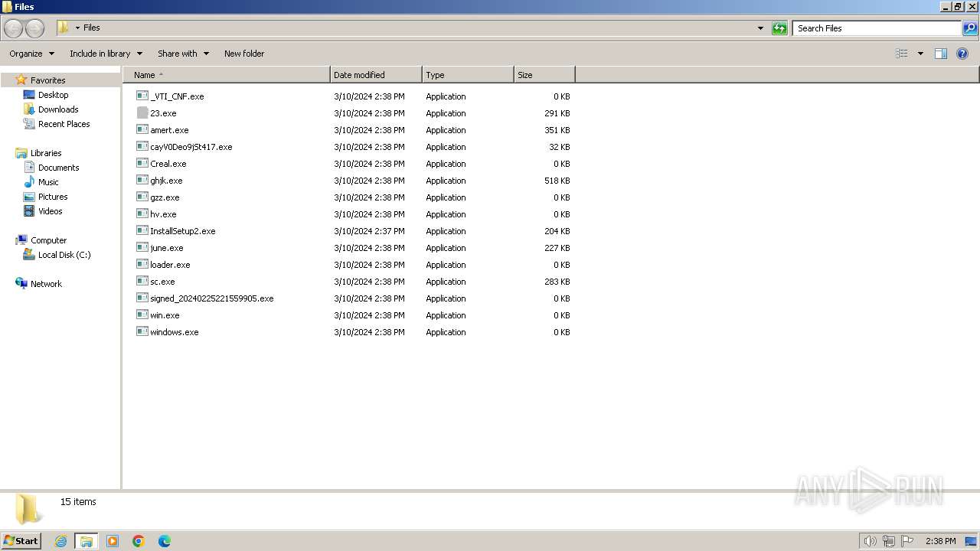
Task: Select the 23.exe file icon
Action: pos(142,112)
